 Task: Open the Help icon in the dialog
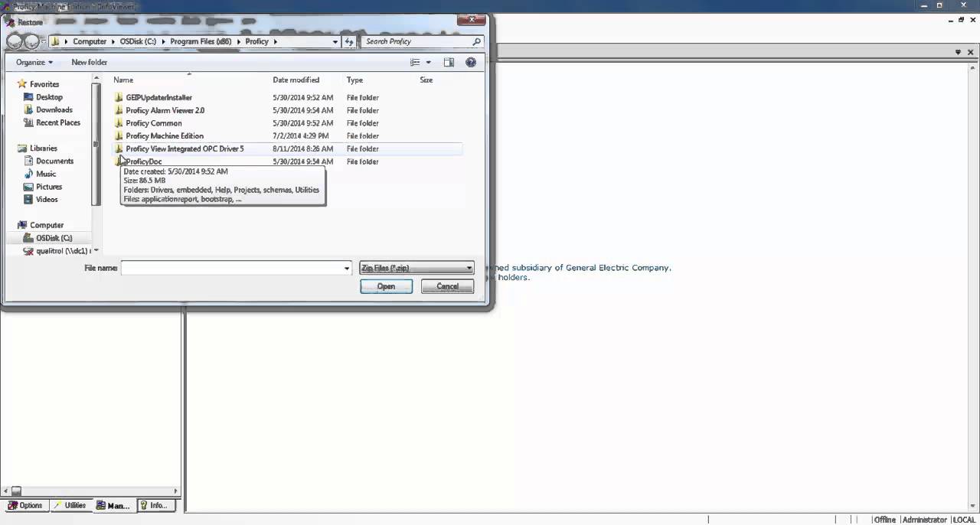click(471, 62)
